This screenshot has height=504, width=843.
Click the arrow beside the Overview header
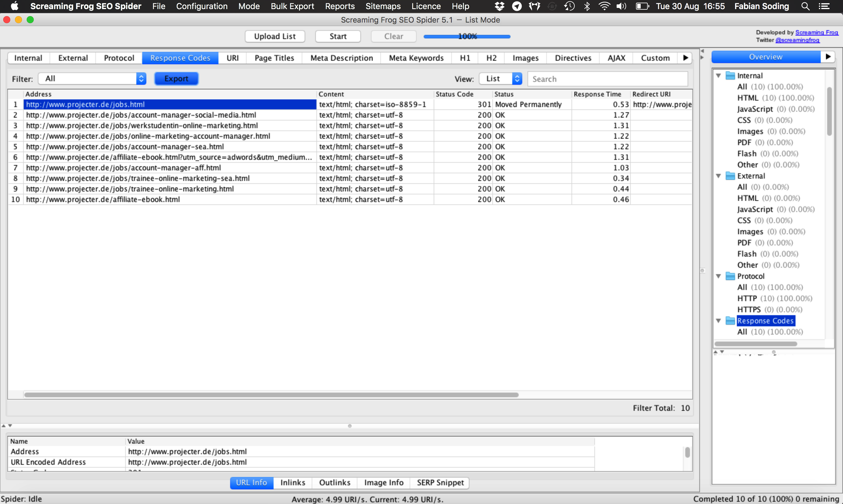(x=828, y=57)
